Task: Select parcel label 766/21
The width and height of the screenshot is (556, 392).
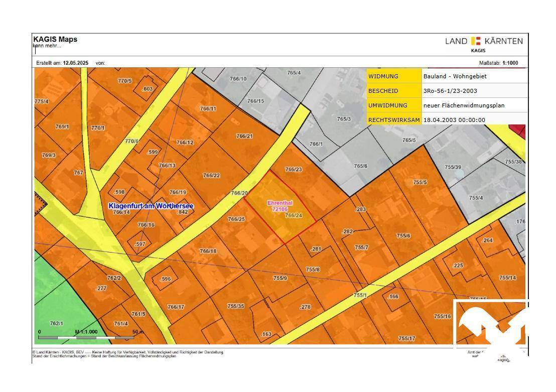Action: (244, 136)
